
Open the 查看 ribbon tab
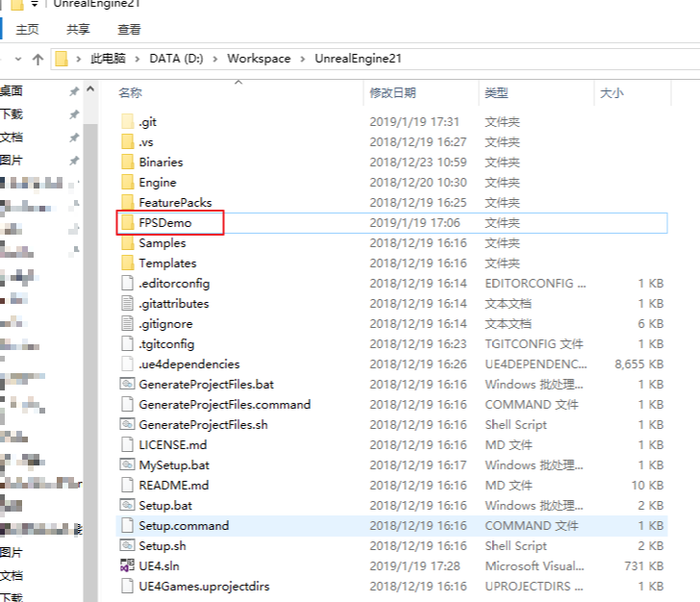click(129, 30)
